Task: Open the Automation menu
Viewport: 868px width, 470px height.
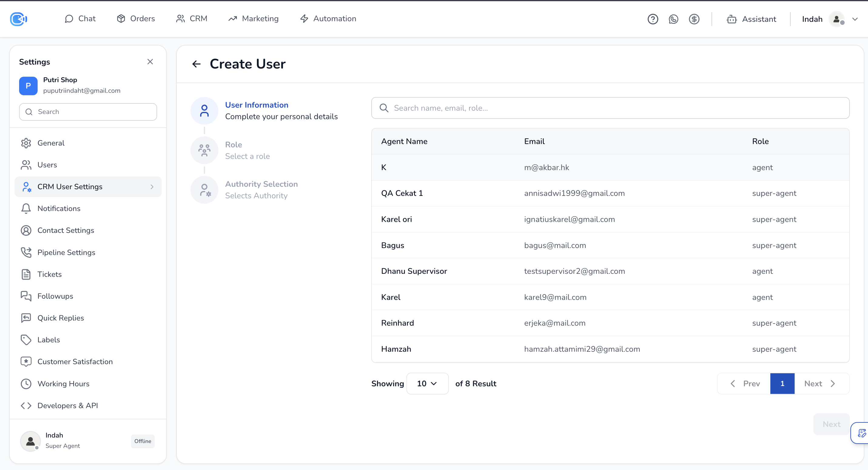Action: click(328, 19)
